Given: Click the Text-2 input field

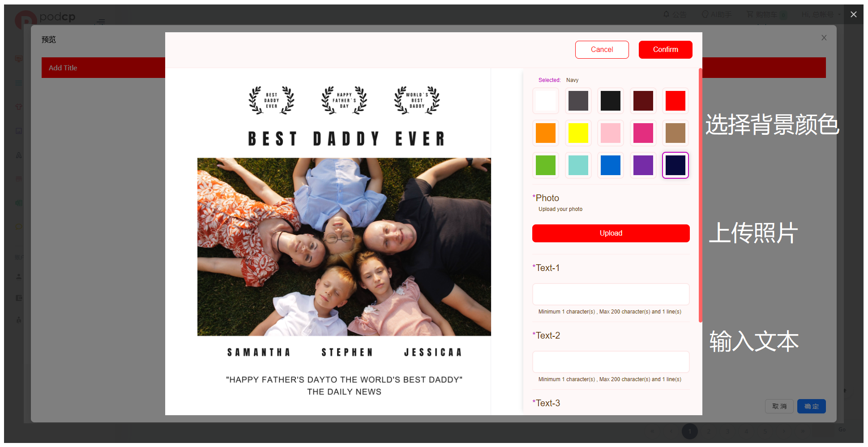Looking at the screenshot, I should [611, 362].
